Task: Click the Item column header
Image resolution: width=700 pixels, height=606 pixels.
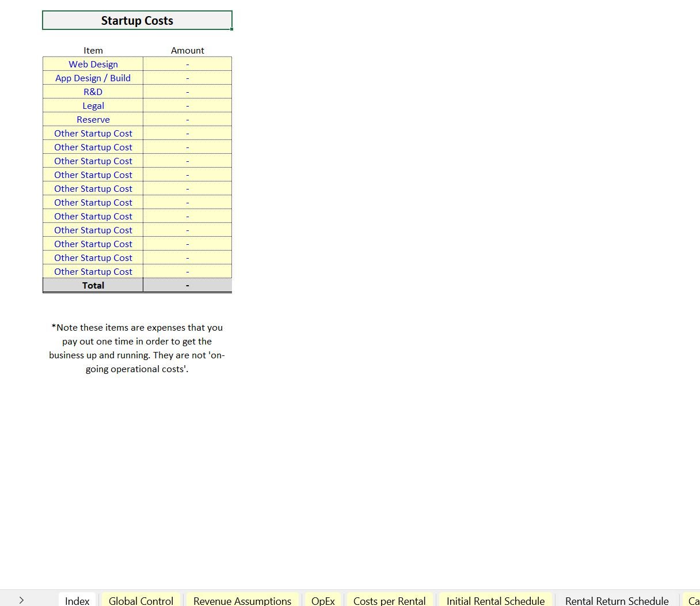Action: 93,50
